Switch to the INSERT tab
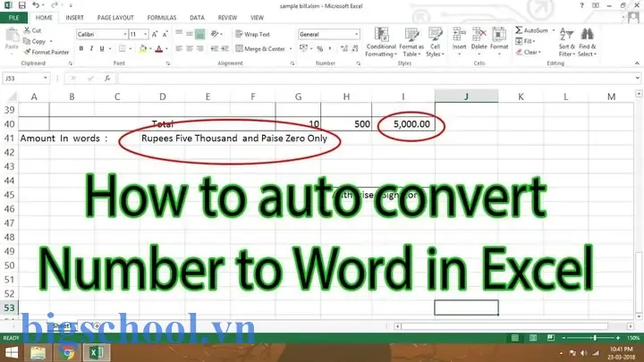Screen dimensions: 644x362 pyautogui.click(x=74, y=18)
